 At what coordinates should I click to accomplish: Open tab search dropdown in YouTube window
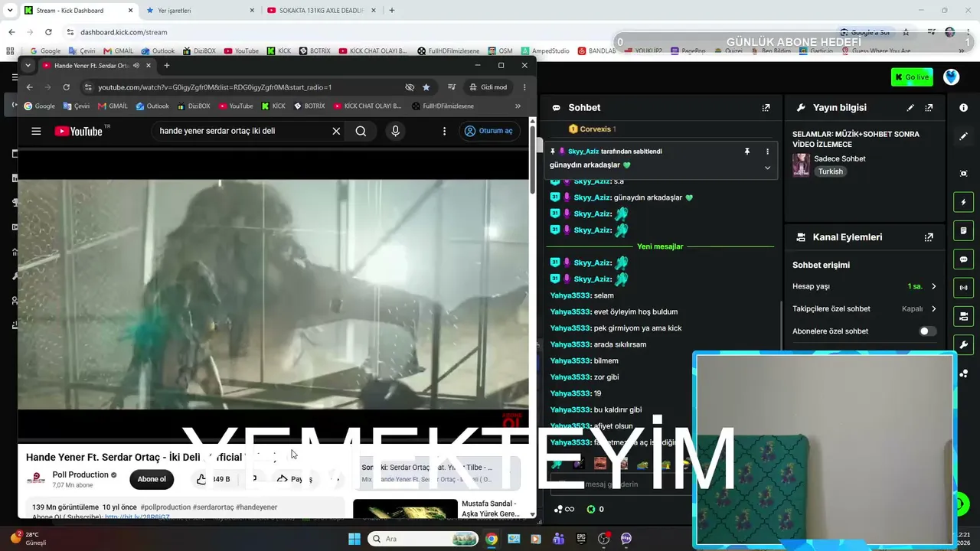[28, 66]
